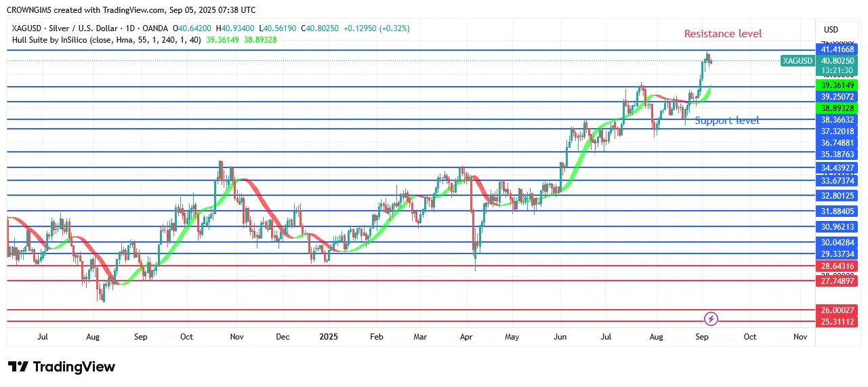Select the red 25.31112 price label

(838, 323)
